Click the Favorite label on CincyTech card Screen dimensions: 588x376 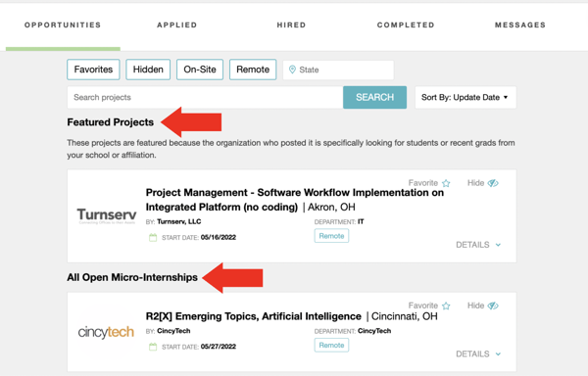click(x=423, y=305)
